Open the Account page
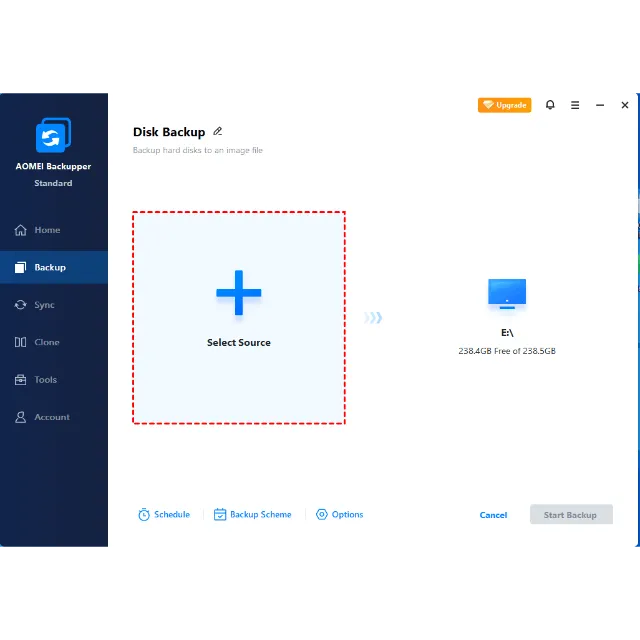Screen dimensions: 640x640 (52, 417)
